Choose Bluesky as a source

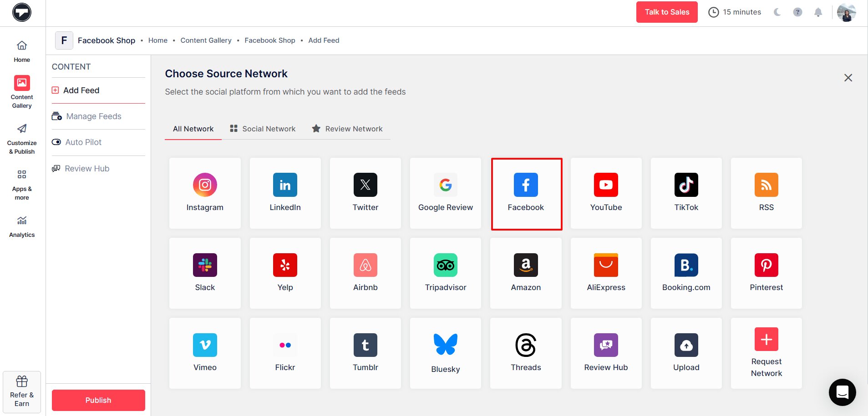[x=445, y=353]
